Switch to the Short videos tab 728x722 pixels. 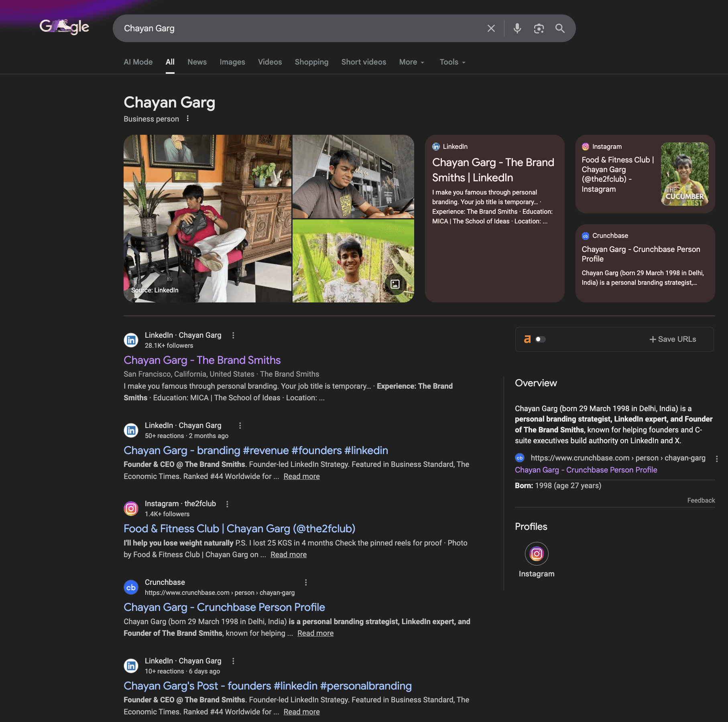[x=364, y=62]
